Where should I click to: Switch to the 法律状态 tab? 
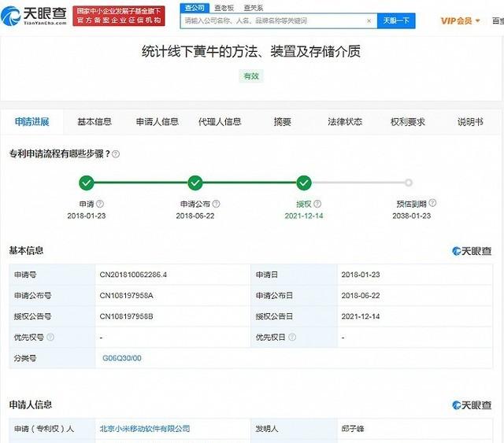pos(345,122)
